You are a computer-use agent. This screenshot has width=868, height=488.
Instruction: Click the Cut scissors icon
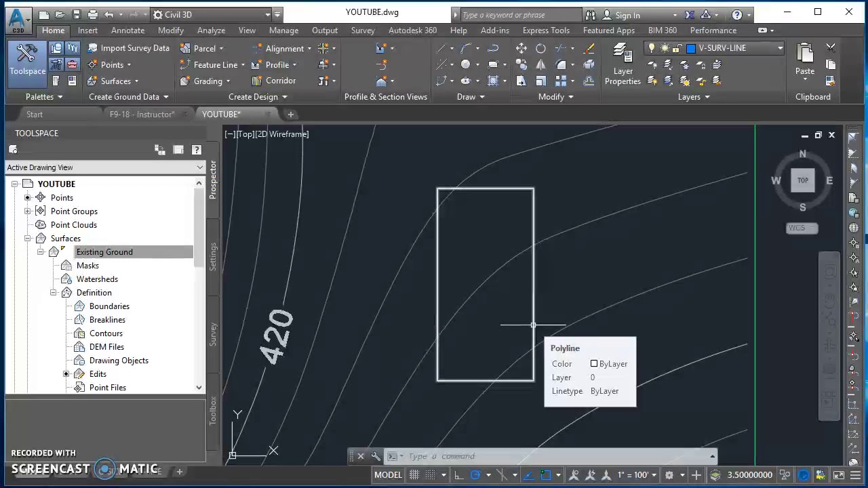[x=831, y=47]
